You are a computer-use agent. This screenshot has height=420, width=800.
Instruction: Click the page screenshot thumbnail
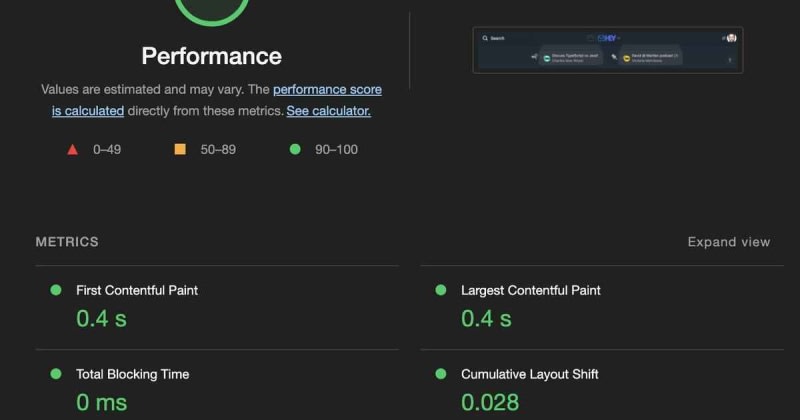[607, 50]
